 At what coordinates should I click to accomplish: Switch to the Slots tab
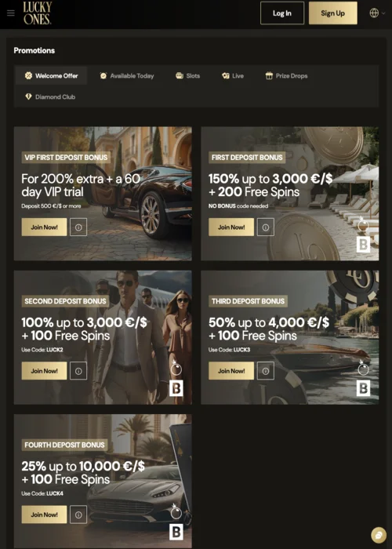click(x=188, y=75)
